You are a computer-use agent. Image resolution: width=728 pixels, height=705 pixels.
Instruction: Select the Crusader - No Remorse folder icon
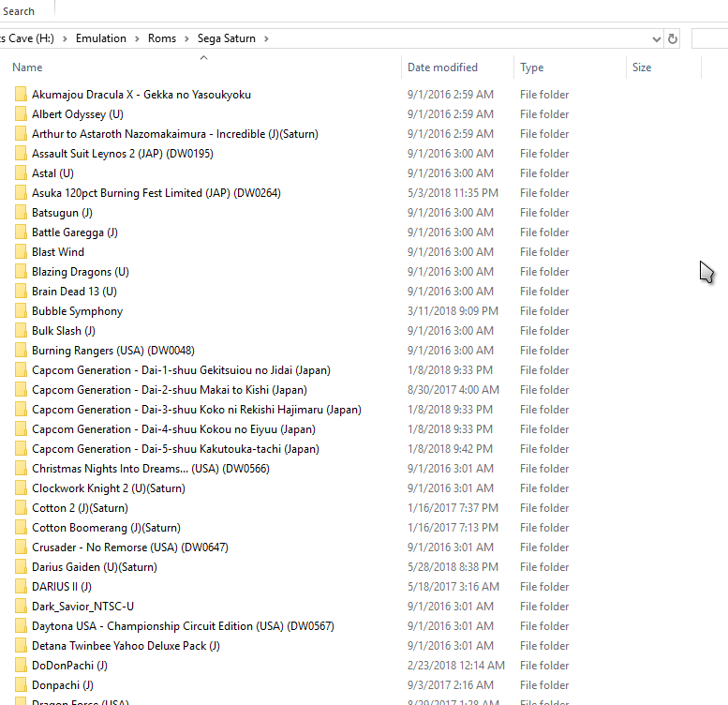21,547
